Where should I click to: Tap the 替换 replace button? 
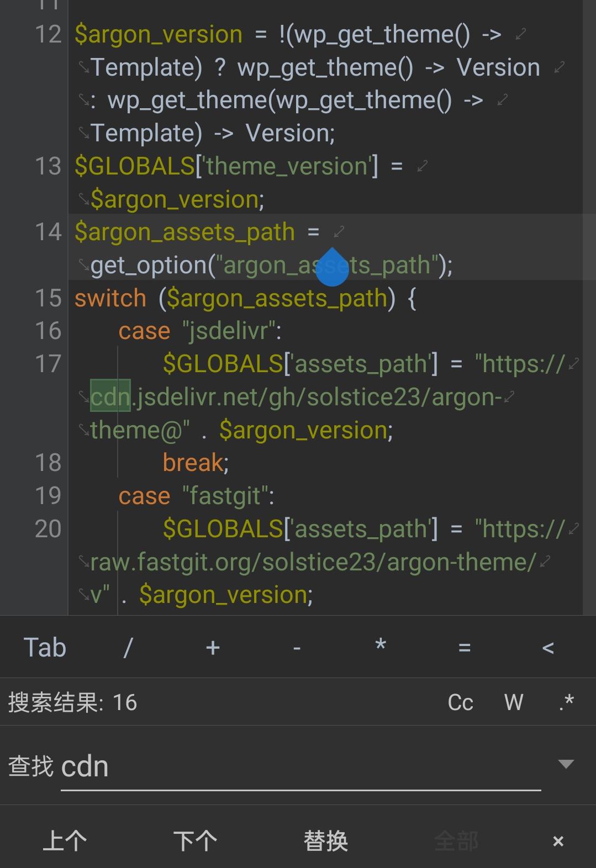click(325, 841)
